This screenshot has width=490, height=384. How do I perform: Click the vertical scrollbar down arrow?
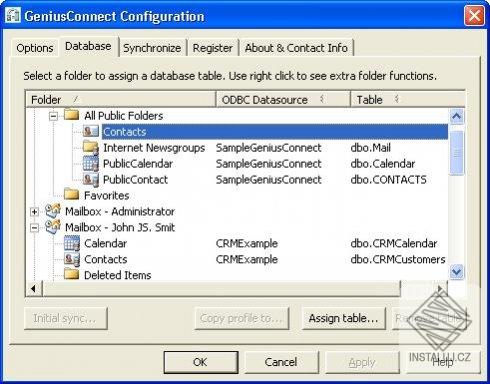coord(456,272)
